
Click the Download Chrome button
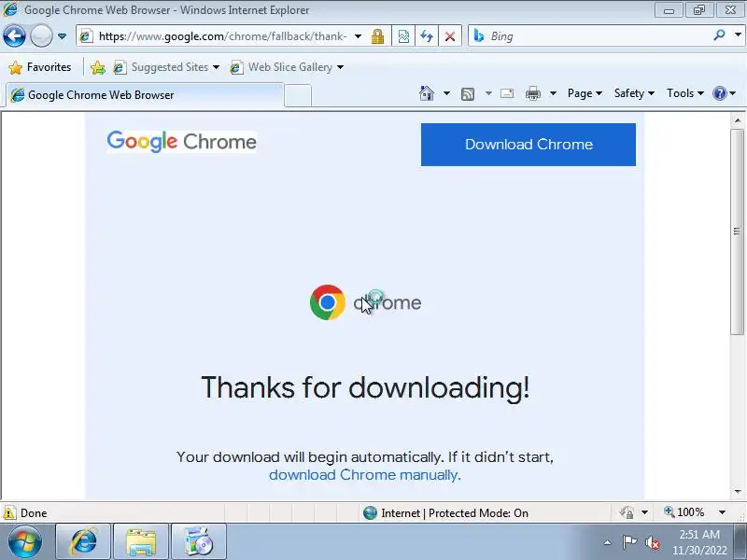529,145
